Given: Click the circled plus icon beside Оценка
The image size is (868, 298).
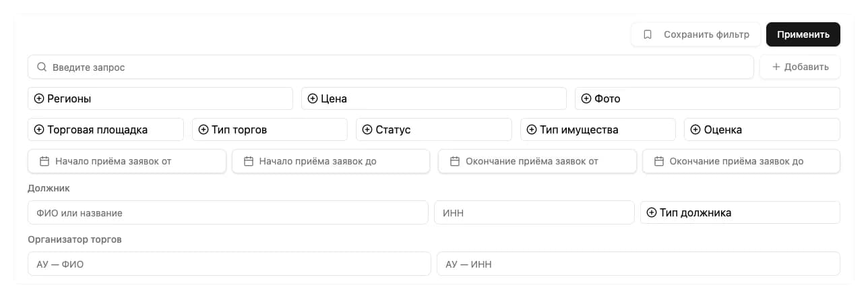Looking at the screenshot, I should 695,129.
